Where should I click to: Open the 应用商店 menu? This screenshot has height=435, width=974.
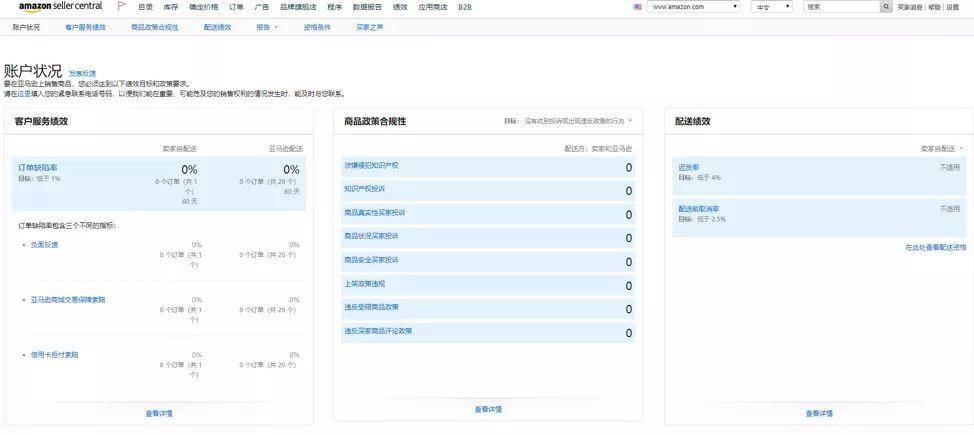433,7
